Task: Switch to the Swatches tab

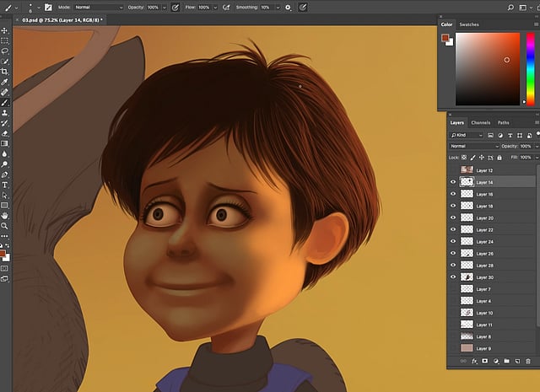Action: click(x=469, y=24)
